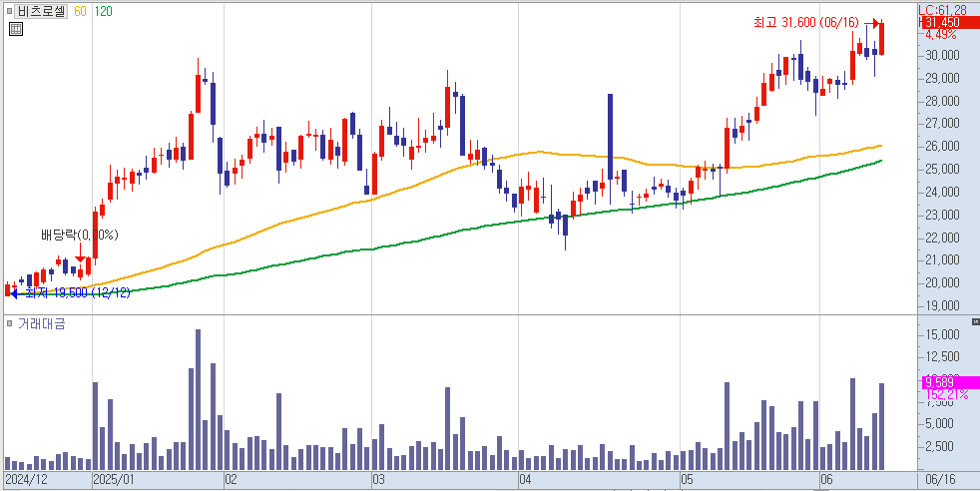980x491 pixels.
Task: Click the 29,000 price axis label
Action: [943, 78]
